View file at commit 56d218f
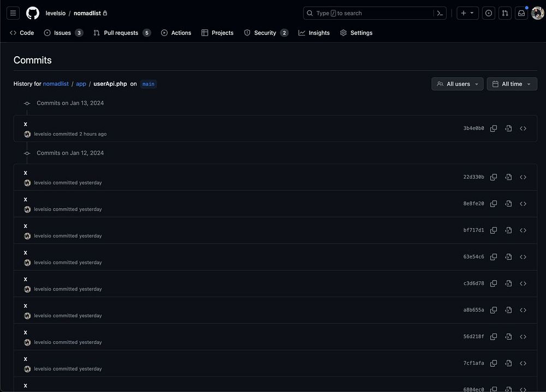 point(508,337)
